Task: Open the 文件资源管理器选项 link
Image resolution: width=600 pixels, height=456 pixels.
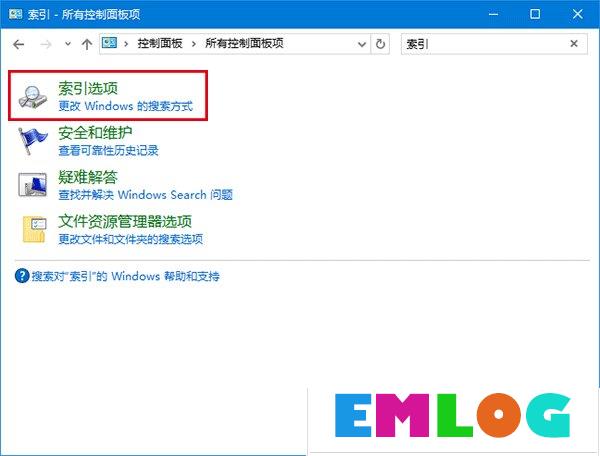Action: 125,222
